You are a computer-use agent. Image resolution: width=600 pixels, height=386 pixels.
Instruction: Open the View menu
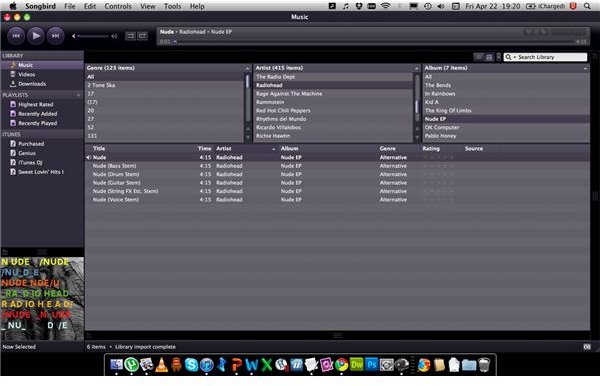pos(147,6)
